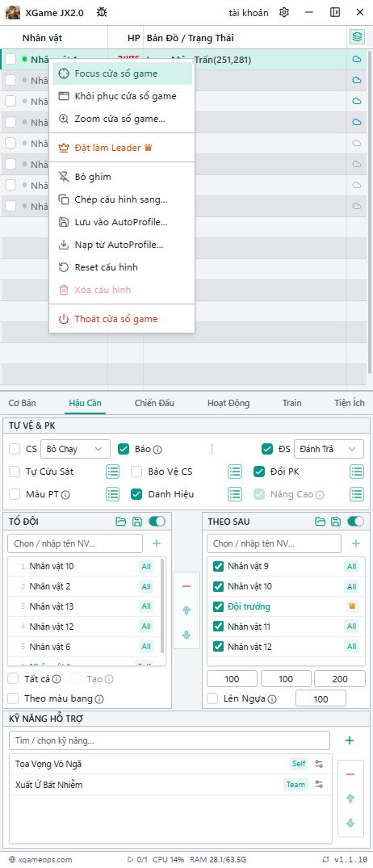The width and height of the screenshot is (373, 868).
Task: Switch to Hoạt Động tab
Action: tap(228, 403)
